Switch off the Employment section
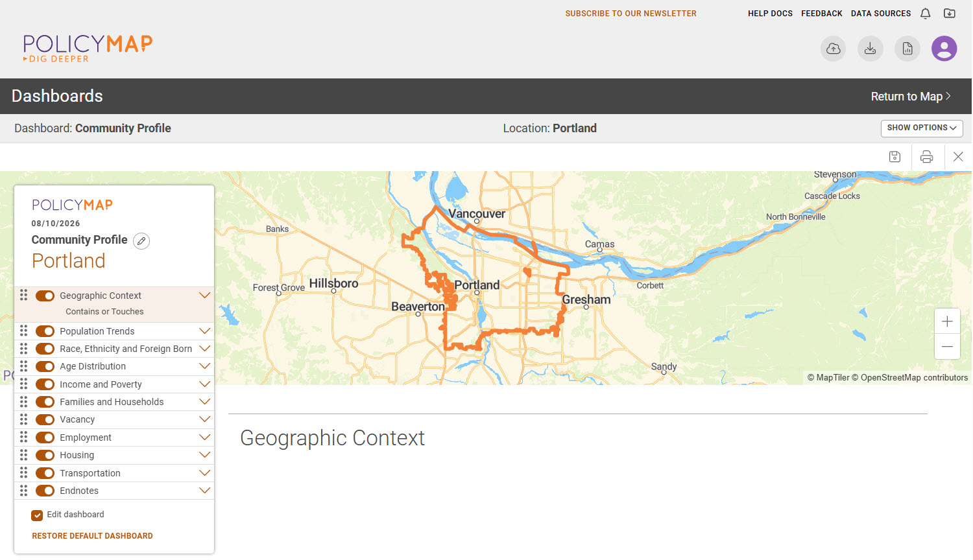Image resolution: width=973 pixels, height=560 pixels. tap(45, 437)
